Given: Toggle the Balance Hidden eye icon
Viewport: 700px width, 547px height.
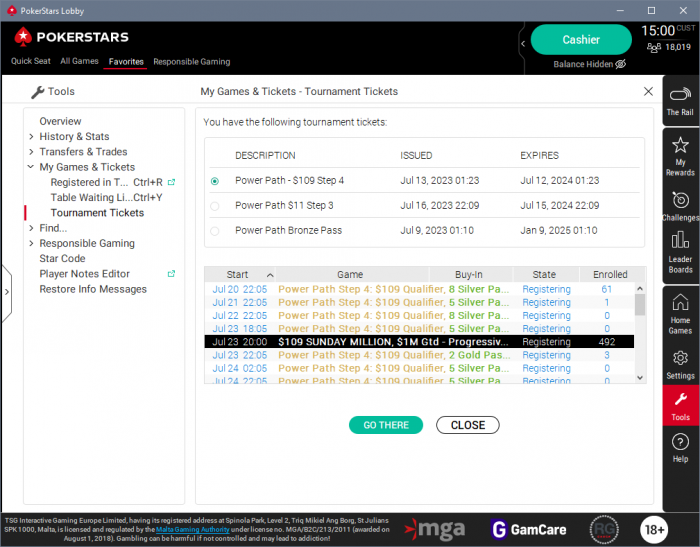Looking at the screenshot, I should point(621,64).
